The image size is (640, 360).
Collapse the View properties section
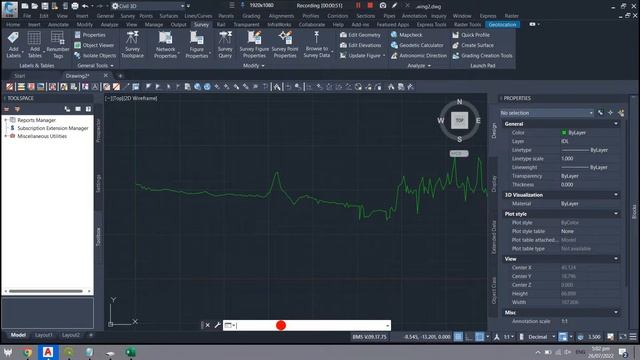coord(616,258)
